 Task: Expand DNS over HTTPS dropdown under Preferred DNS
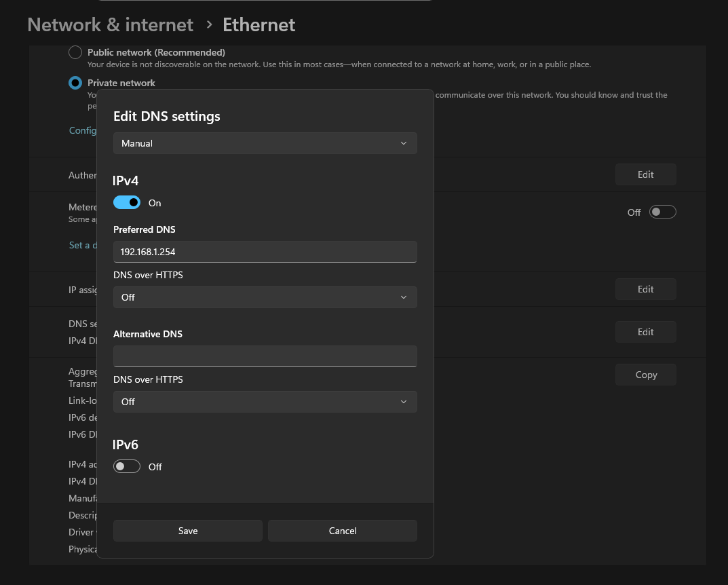point(265,297)
